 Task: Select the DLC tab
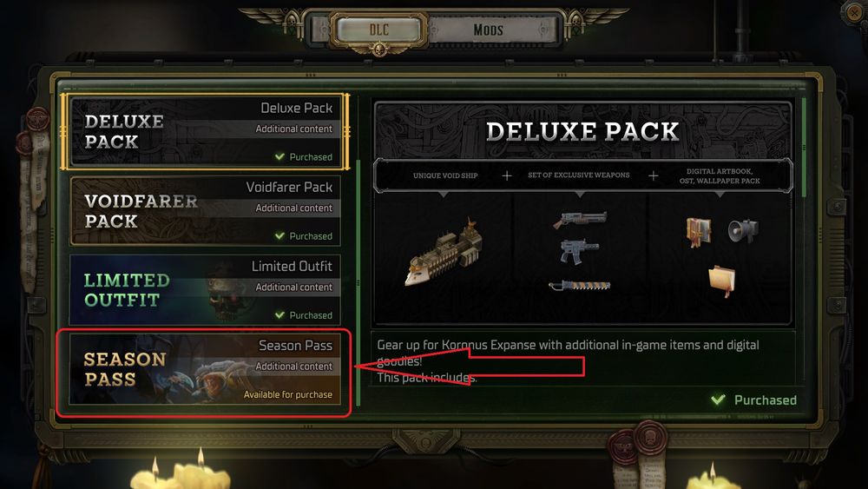pyautogui.click(x=379, y=30)
